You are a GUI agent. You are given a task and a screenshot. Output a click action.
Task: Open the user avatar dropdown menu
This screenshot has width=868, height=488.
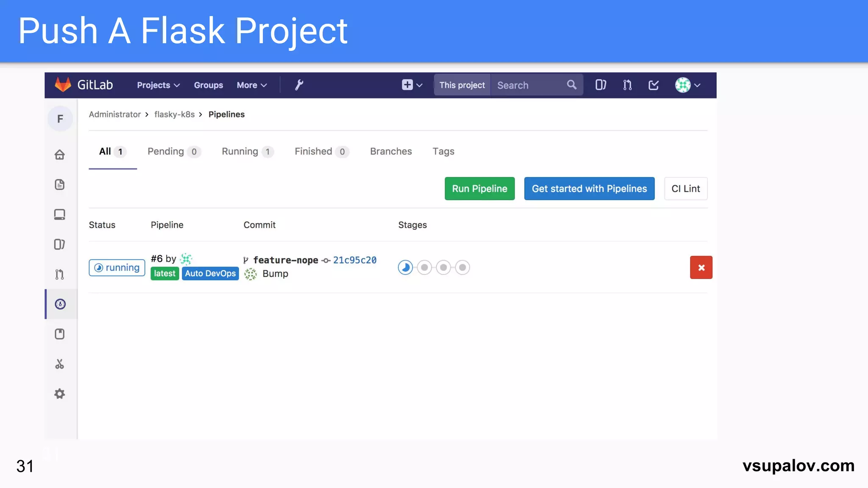coord(687,85)
